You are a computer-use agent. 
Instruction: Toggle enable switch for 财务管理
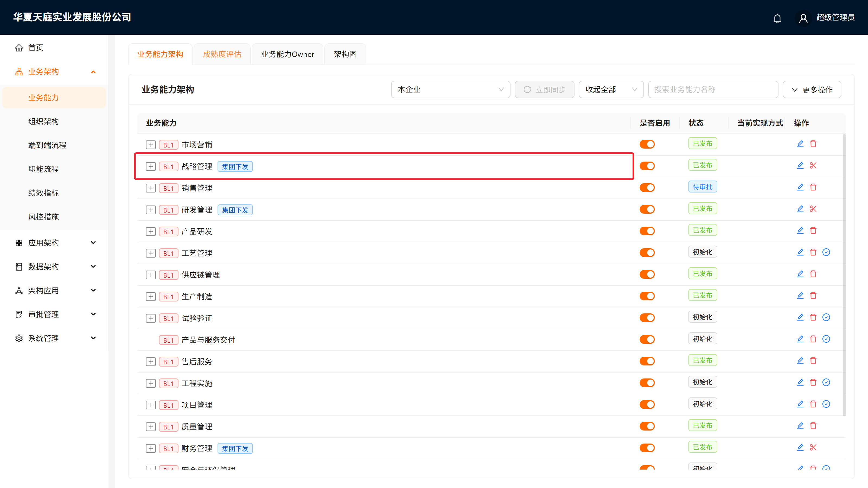click(647, 448)
